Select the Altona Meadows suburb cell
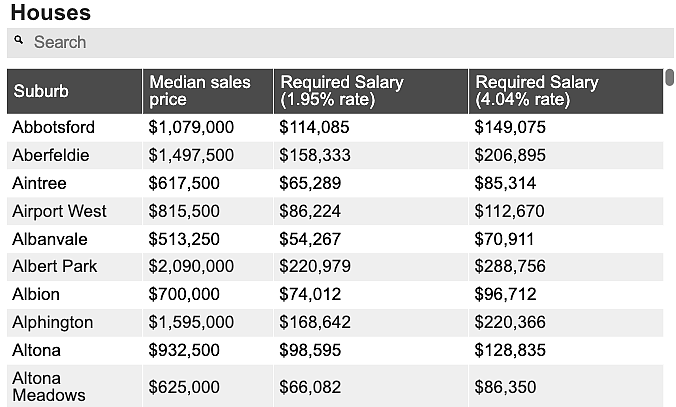 (75, 387)
